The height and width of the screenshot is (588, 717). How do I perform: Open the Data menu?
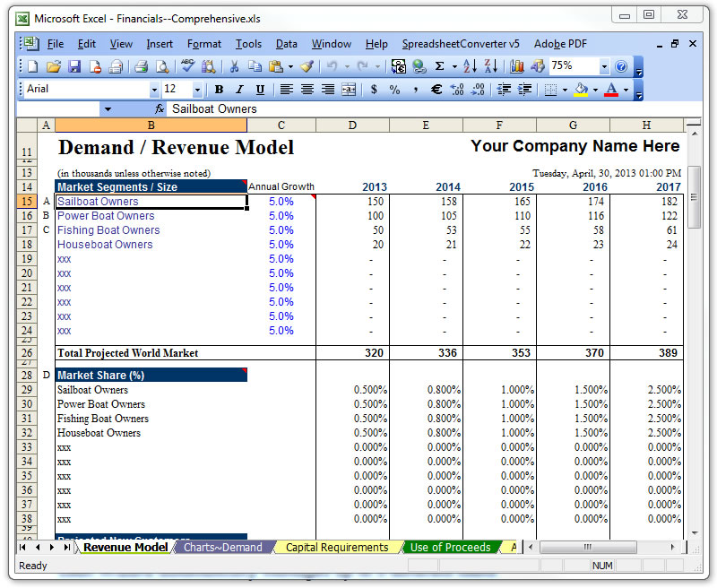(286, 44)
